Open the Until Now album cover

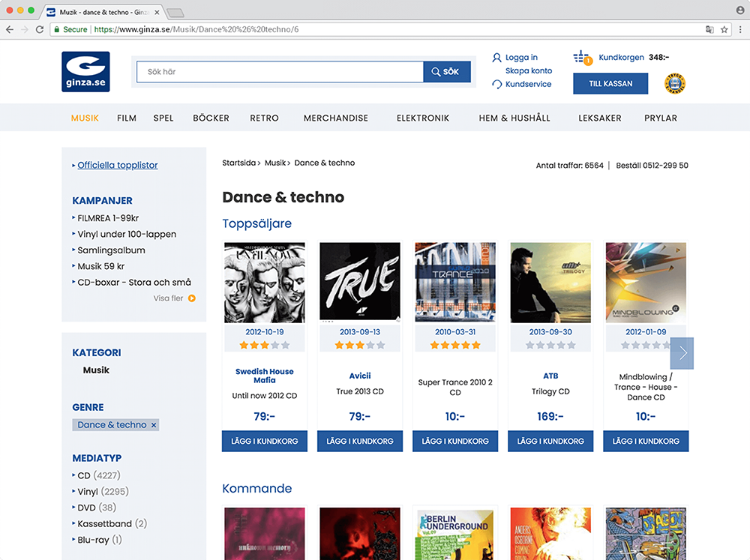(265, 283)
